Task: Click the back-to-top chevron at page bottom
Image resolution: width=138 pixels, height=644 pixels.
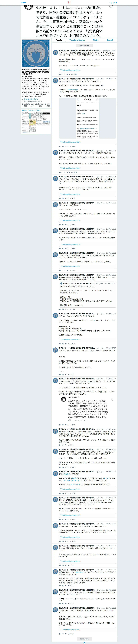Action: coord(84,642)
